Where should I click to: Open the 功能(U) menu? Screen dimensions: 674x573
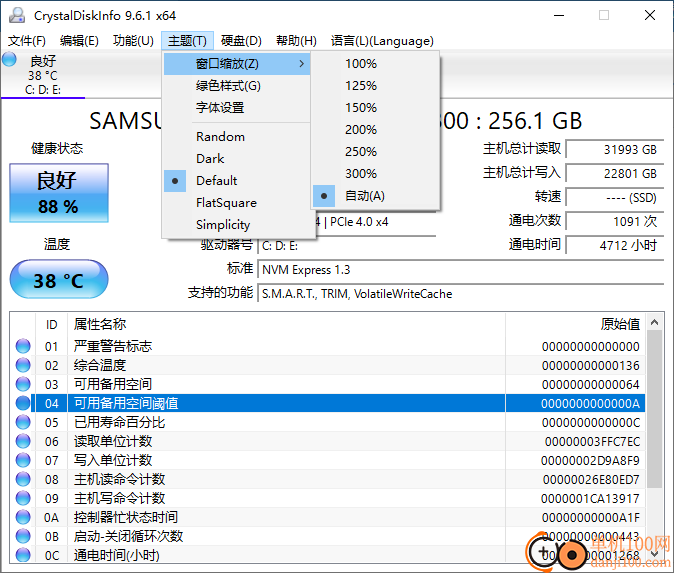133,41
